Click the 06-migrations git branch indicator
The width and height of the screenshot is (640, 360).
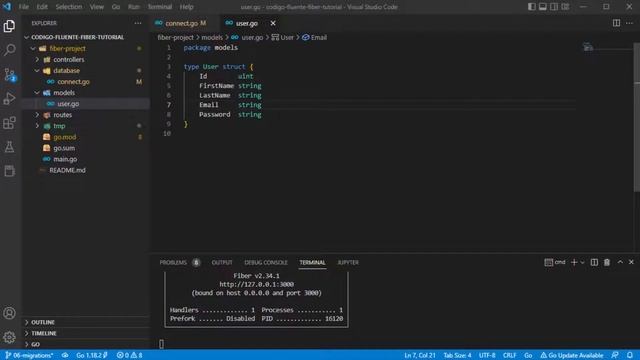[x=29, y=355]
